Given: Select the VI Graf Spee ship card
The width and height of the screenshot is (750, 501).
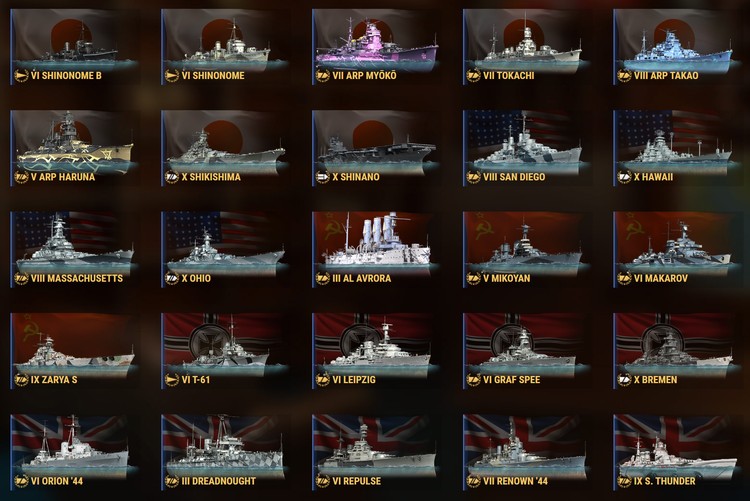Looking at the screenshot, I should pos(523,351).
